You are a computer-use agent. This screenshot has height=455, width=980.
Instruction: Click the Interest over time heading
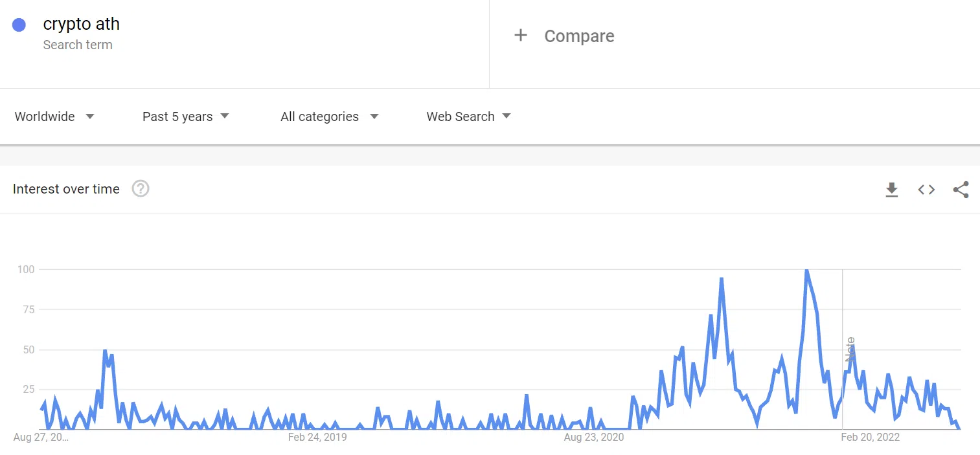click(66, 189)
